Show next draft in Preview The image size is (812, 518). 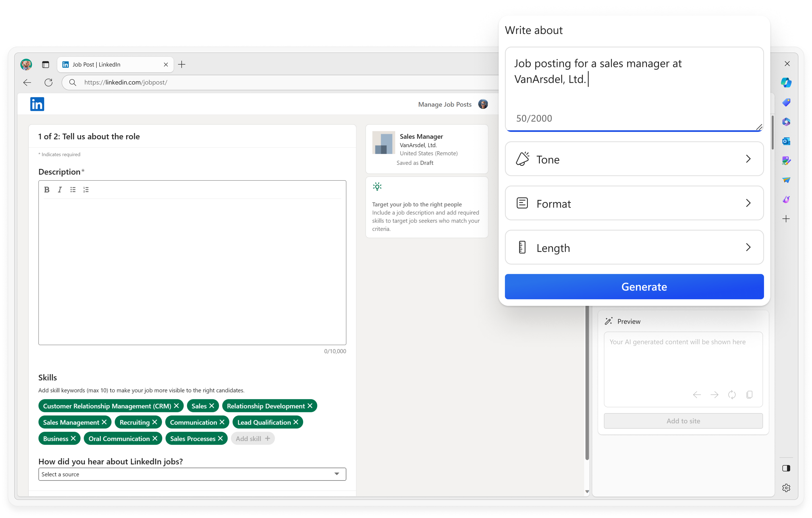(714, 395)
